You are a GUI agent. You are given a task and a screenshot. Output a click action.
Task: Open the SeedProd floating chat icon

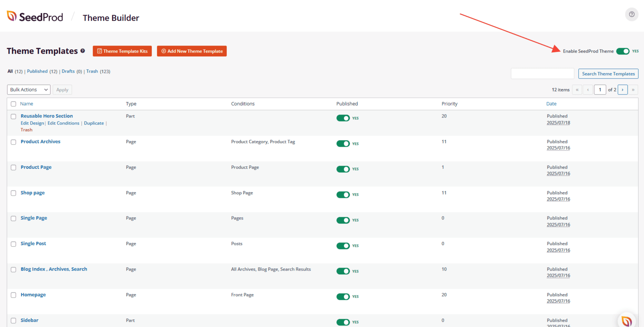tap(627, 321)
